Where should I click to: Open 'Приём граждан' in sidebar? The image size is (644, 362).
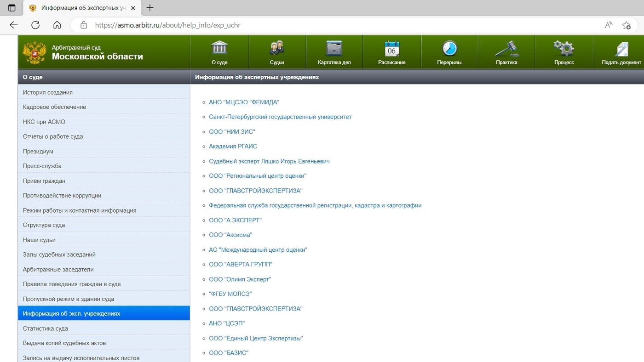coord(104,181)
